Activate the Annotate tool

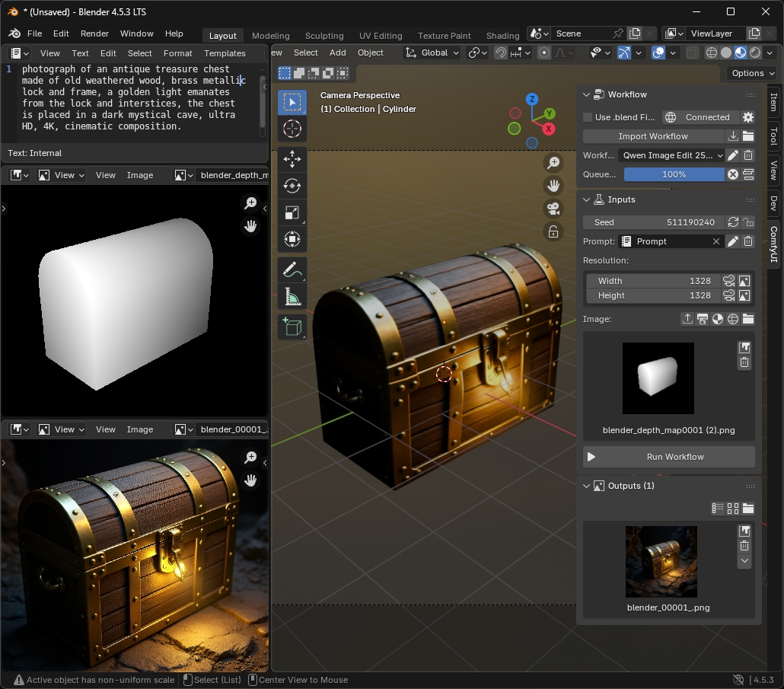tap(292, 270)
